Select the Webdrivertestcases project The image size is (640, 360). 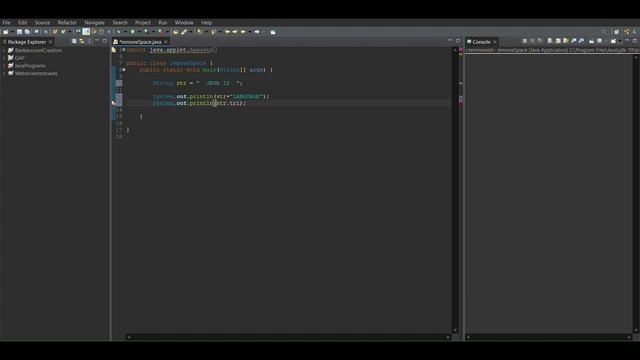[x=36, y=73]
